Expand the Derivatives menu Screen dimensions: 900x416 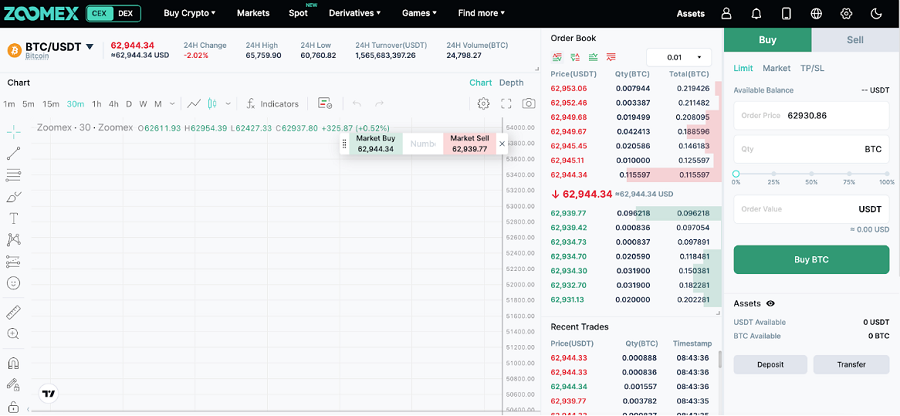(355, 13)
